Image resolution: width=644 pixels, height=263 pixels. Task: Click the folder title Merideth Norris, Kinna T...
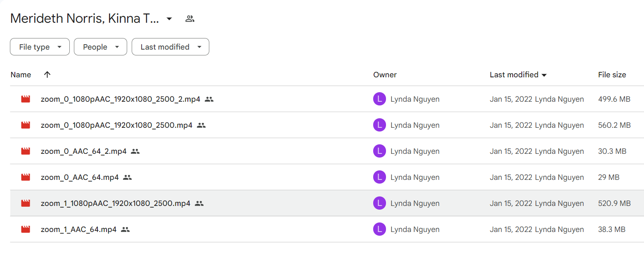(84, 19)
